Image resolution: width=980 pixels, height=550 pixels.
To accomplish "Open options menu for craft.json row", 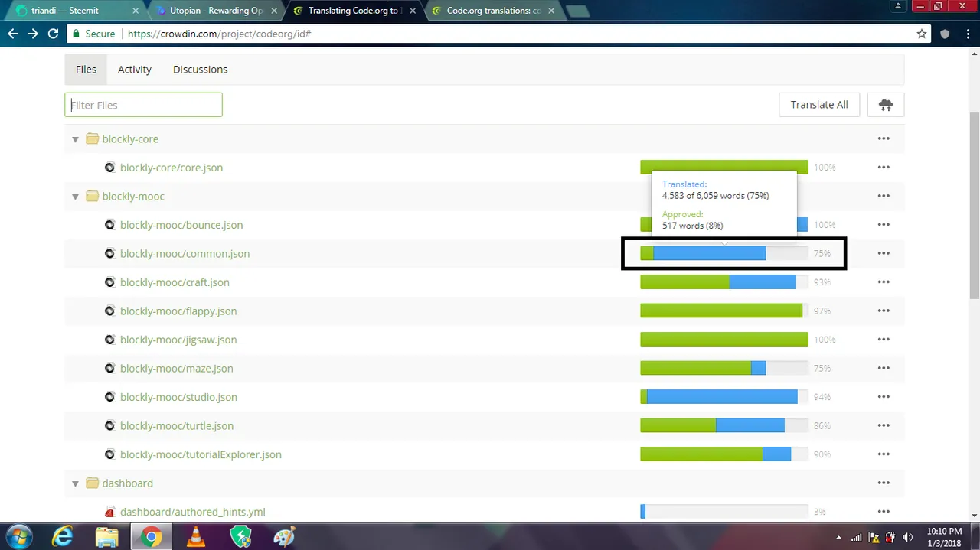I will tap(884, 282).
